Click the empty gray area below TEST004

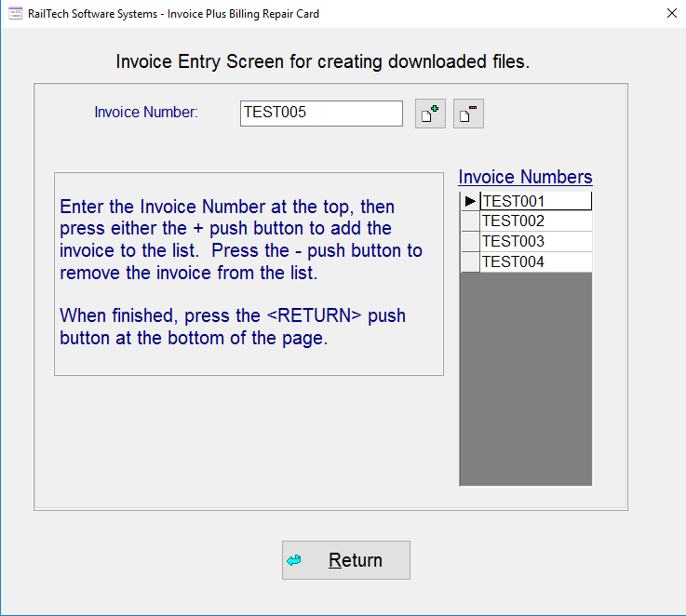click(526, 377)
